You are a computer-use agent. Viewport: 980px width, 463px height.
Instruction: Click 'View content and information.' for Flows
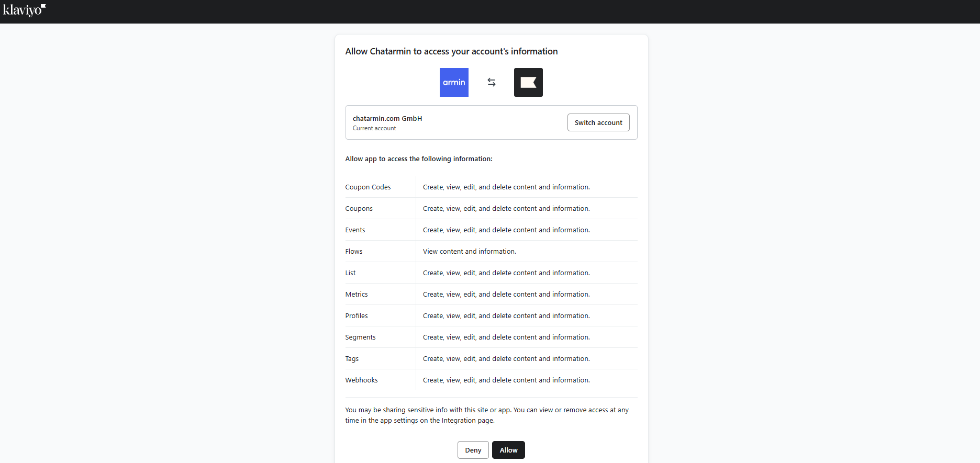pos(470,251)
